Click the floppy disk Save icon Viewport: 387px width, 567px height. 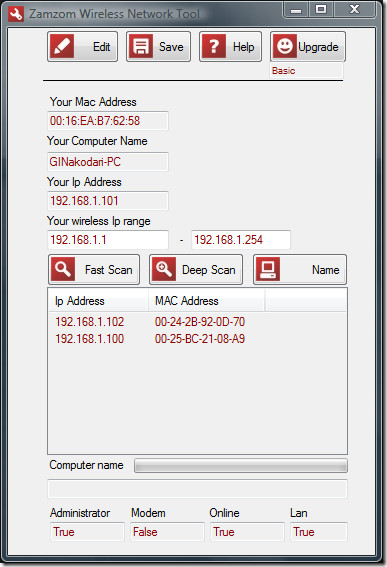(x=141, y=46)
